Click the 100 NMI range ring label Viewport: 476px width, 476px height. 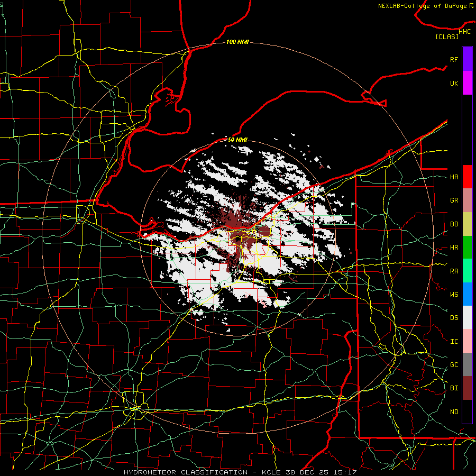coord(237,42)
